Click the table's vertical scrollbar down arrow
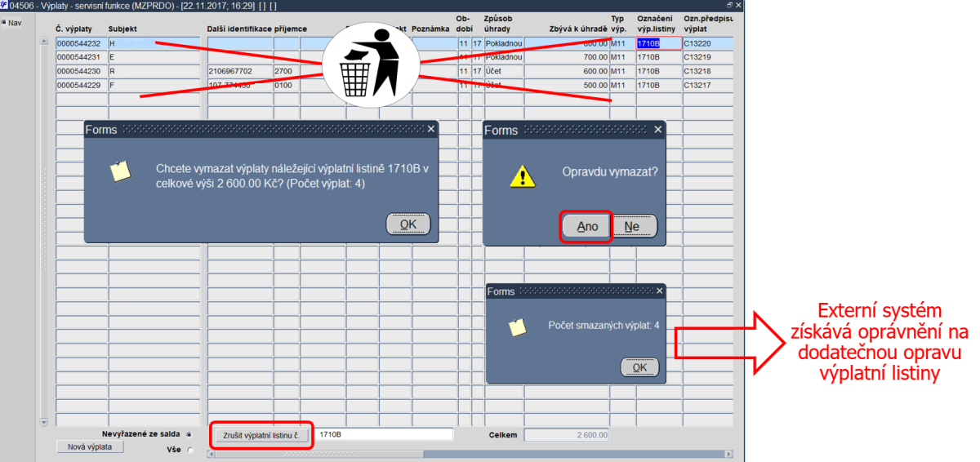Viewport: 980px width, 462px height. click(44, 421)
